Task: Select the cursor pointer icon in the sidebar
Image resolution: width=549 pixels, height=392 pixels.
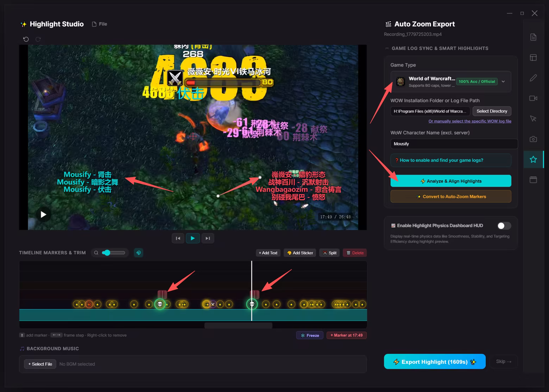Action: pyautogui.click(x=533, y=119)
